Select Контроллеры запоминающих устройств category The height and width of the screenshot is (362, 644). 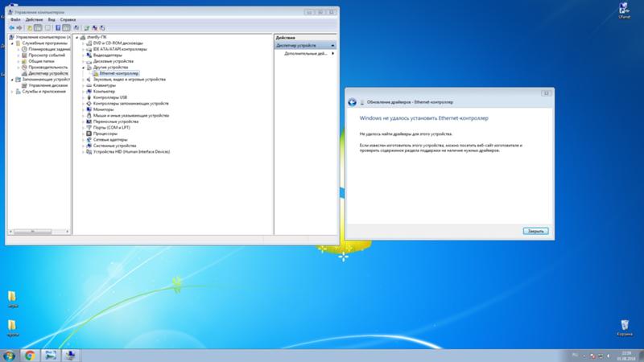[x=130, y=104]
